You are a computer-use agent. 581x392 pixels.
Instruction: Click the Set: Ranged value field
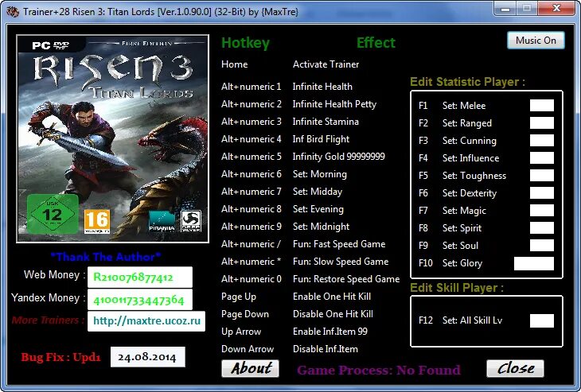pos(542,123)
